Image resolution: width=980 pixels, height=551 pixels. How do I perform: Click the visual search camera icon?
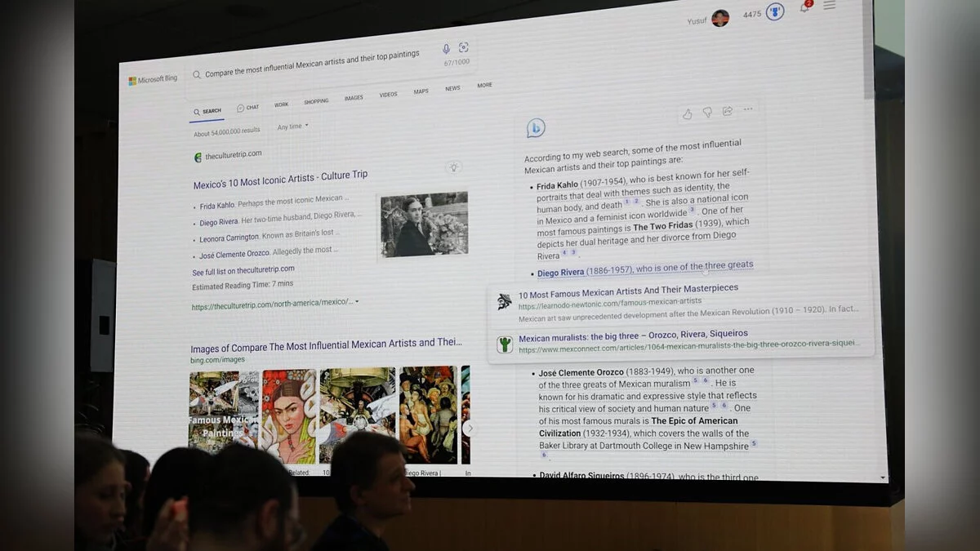click(x=464, y=47)
